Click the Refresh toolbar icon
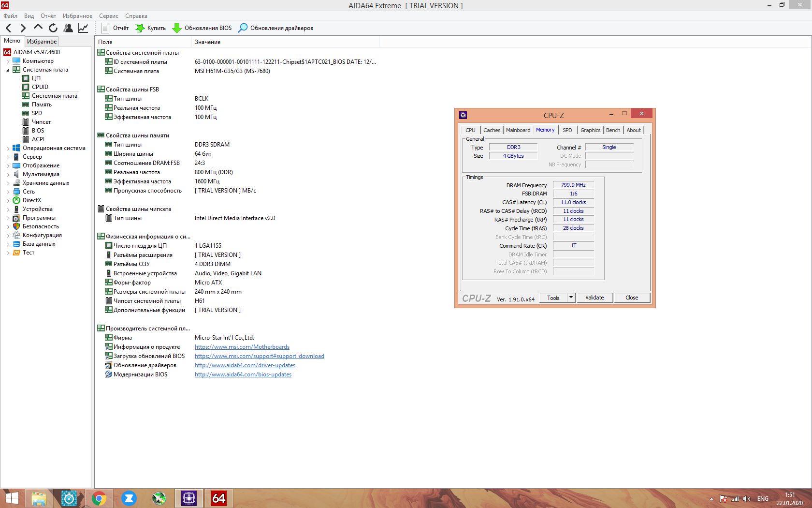Viewport: 812px width, 508px height. pos(53,28)
